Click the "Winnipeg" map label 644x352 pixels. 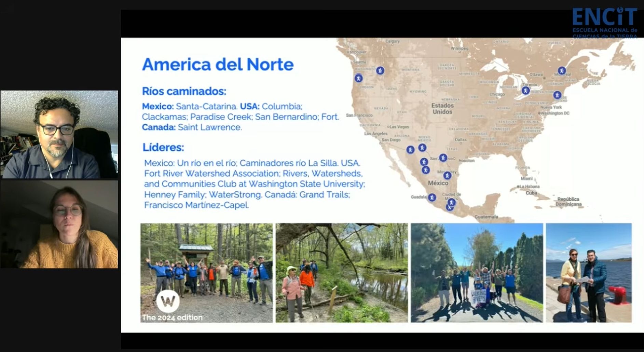[460, 48]
